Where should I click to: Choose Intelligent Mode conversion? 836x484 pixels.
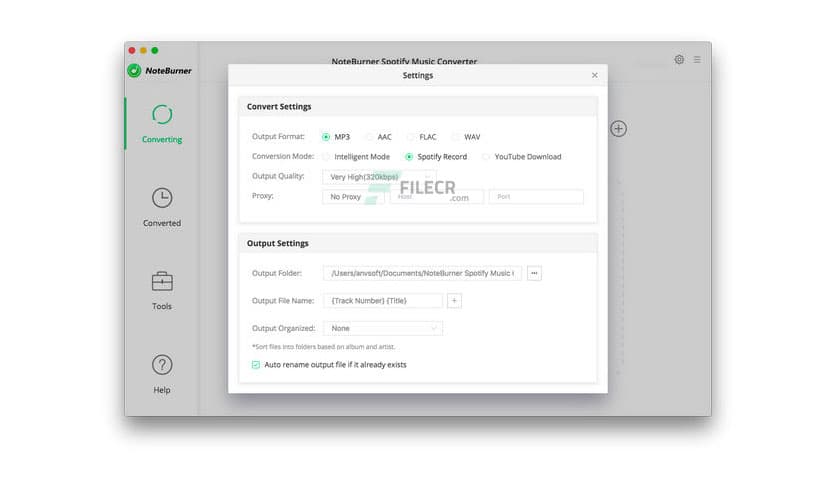(326, 157)
